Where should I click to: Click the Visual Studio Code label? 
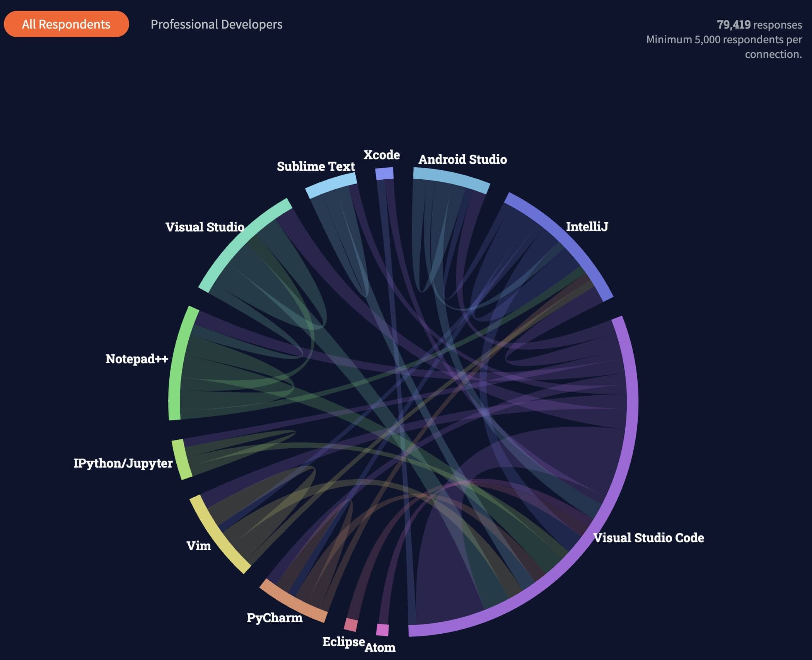[x=648, y=538]
